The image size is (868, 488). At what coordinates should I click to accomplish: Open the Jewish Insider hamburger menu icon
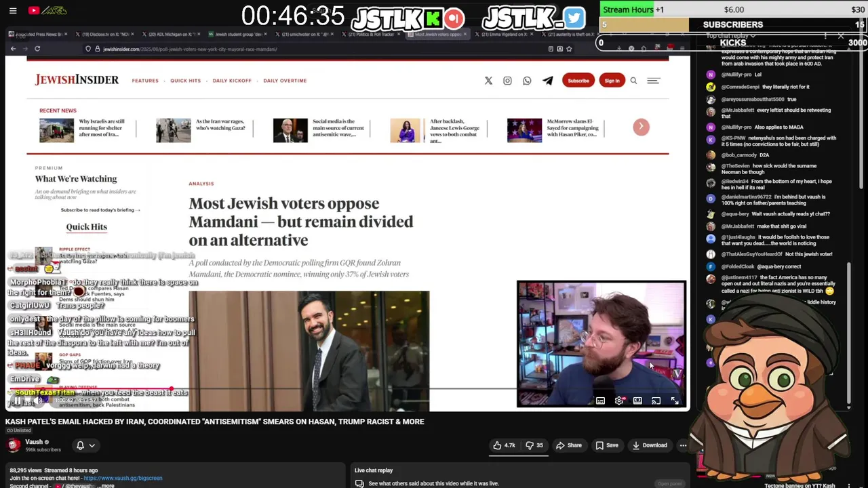tap(653, 81)
